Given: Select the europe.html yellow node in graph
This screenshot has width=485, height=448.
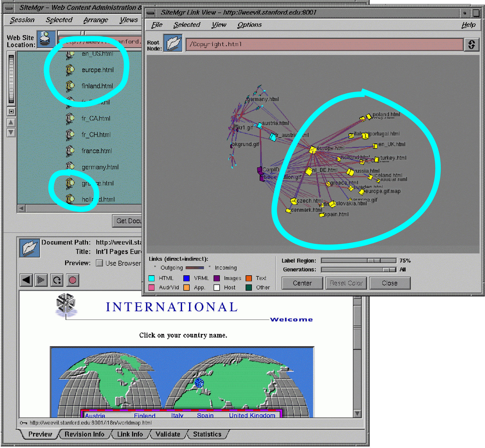Looking at the screenshot, I should coord(312,150).
